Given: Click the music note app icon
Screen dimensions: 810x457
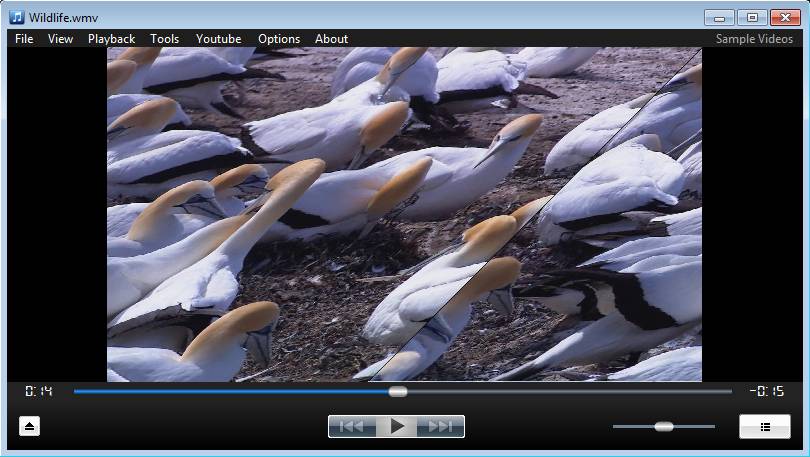Looking at the screenshot, I should point(16,17).
